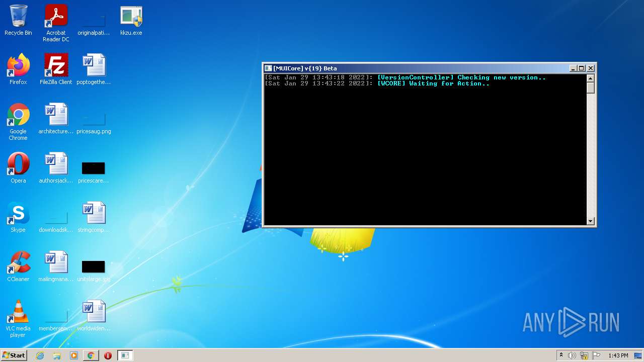This screenshot has width=644, height=362.
Task: Open the network status tray icon
Action: pos(584,355)
